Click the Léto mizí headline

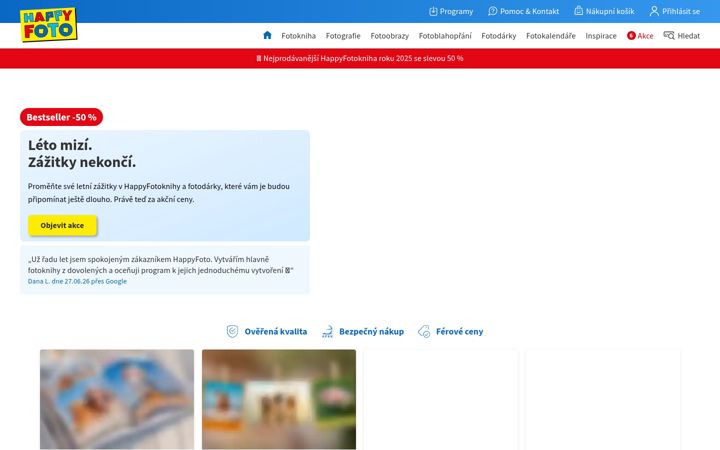[x=82, y=153]
